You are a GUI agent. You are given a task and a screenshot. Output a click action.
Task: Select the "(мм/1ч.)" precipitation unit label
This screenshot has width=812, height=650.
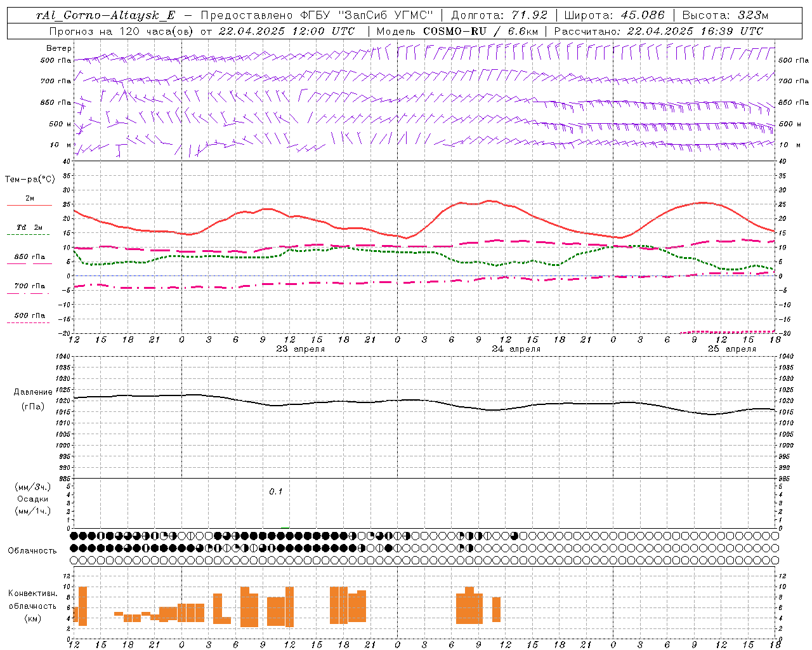pos(33,511)
